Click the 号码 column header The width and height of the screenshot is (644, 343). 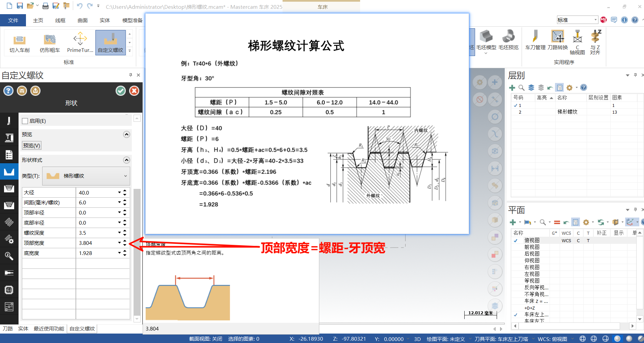[523, 97]
